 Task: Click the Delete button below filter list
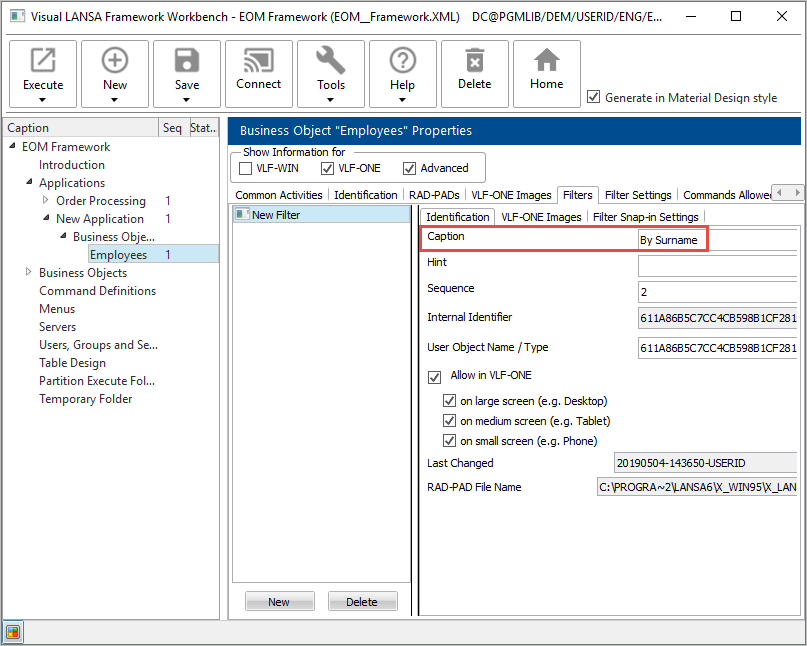[361, 602]
